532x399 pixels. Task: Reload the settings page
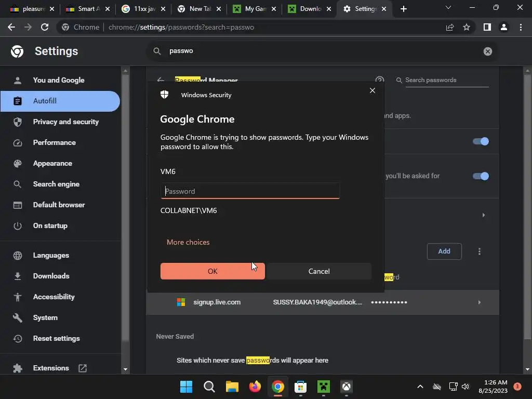point(45,27)
